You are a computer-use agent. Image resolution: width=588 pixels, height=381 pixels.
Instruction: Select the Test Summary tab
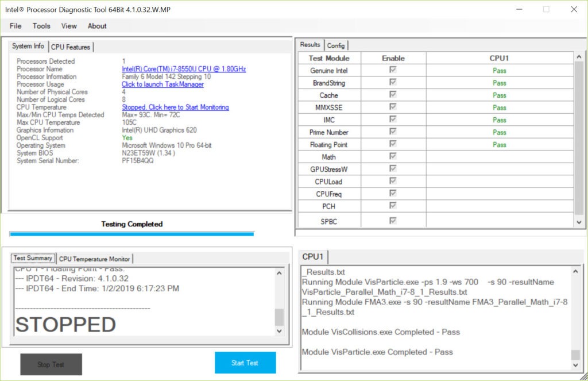click(x=33, y=258)
